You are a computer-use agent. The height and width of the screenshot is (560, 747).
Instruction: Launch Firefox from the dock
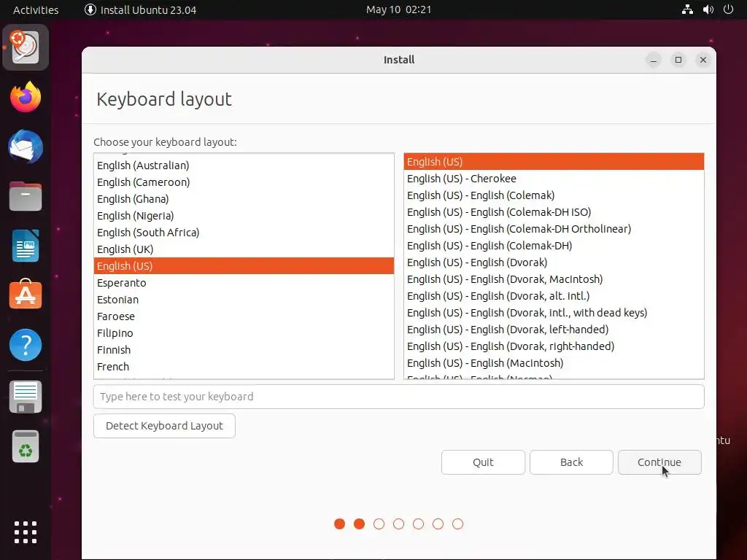click(x=26, y=97)
